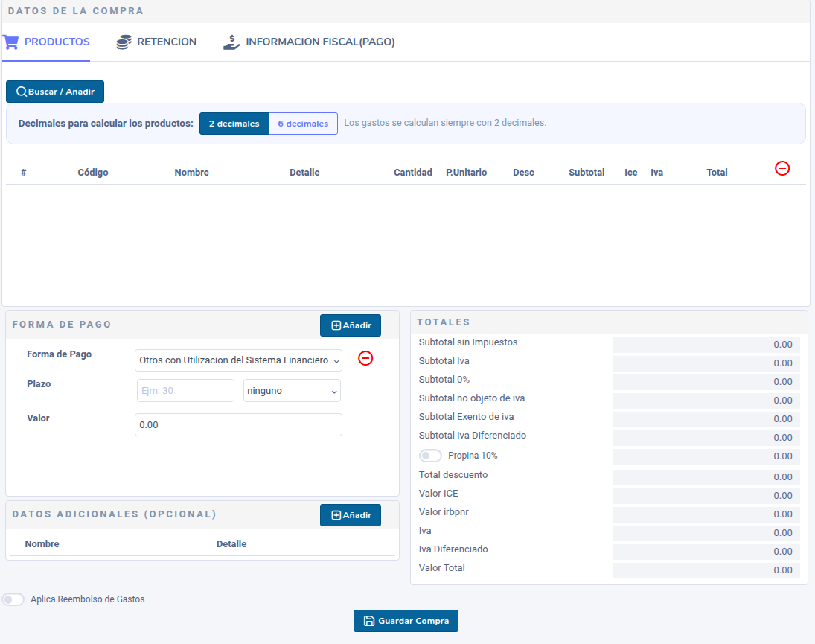Click the Código column header

pos(93,173)
